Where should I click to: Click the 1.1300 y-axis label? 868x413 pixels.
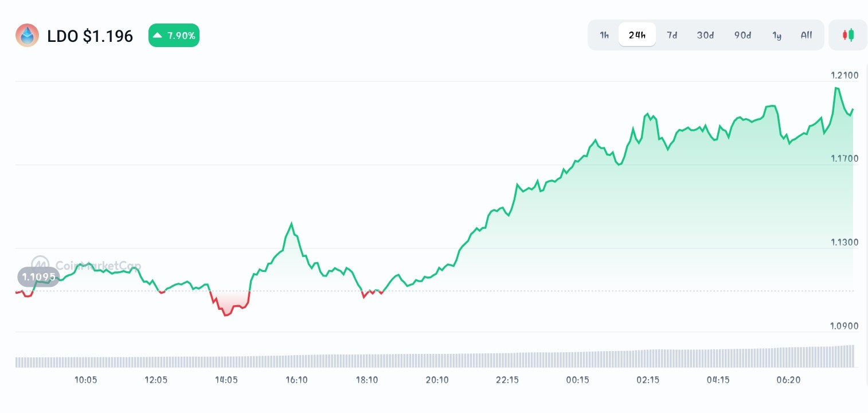coord(844,242)
